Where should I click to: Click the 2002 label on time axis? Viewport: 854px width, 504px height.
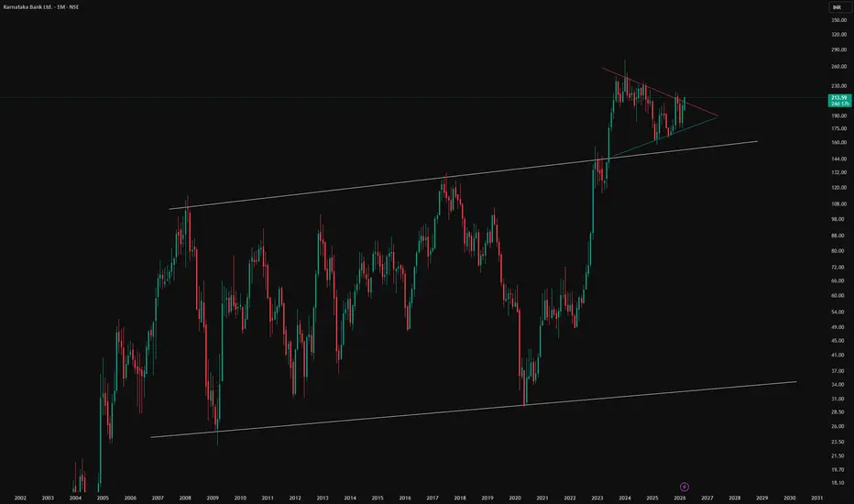[20, 498]
